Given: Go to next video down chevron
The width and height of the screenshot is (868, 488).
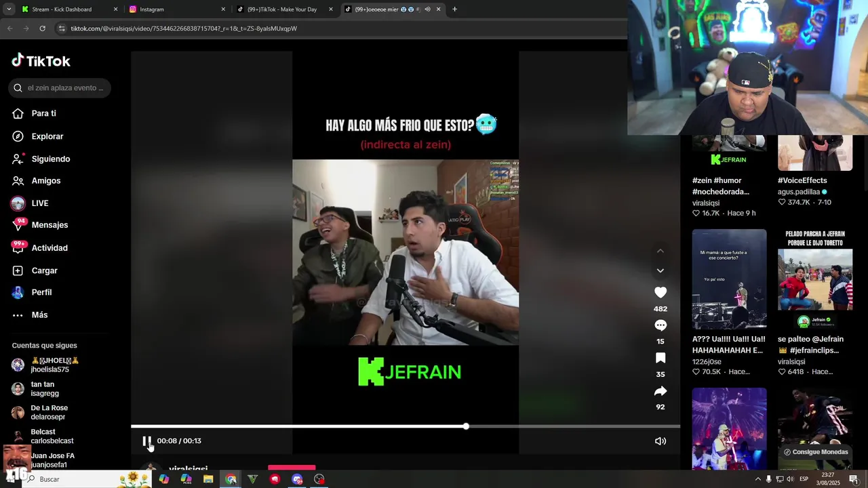Looking at the screenshot, I should [x=660, y=270].
